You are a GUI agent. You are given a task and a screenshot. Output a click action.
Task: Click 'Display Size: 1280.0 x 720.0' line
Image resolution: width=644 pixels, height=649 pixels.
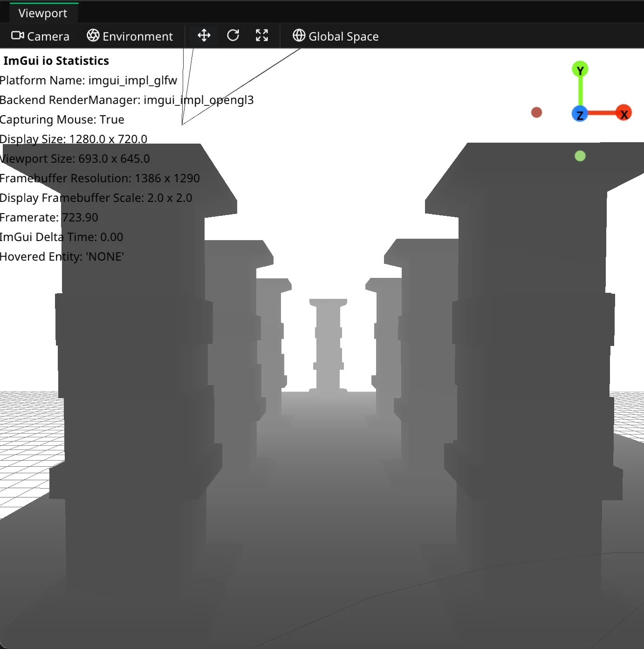click(73, 139)
